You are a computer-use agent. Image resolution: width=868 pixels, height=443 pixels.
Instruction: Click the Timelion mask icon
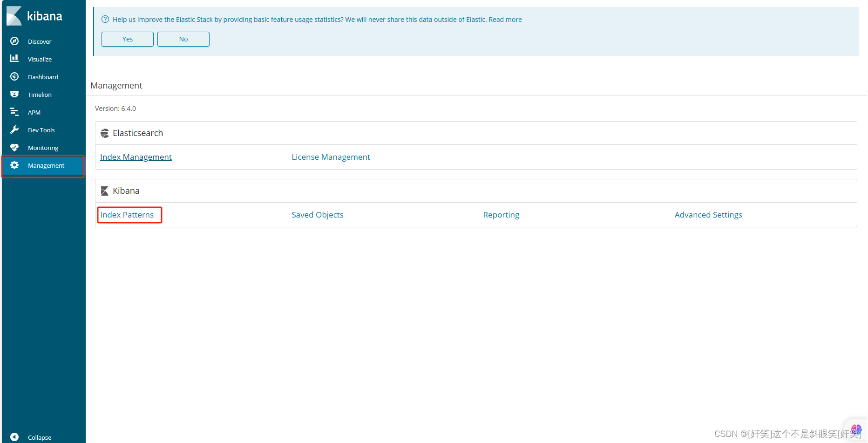pos(14,94)
